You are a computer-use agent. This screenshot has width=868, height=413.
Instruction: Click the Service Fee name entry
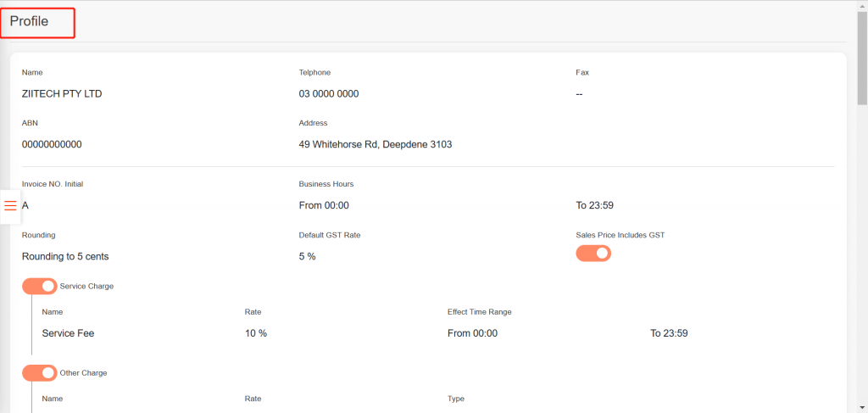[x=68, y=333]
